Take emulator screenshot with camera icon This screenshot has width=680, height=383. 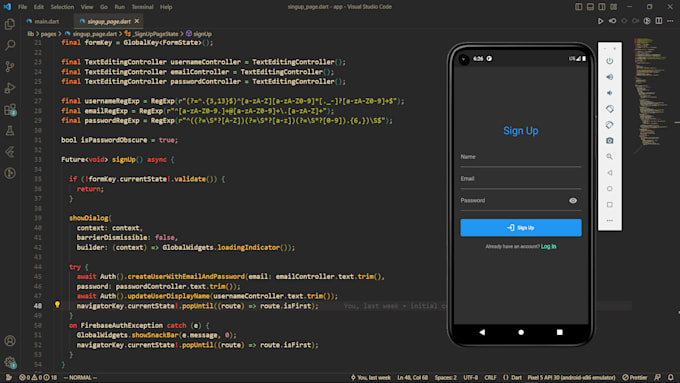[609, 141]
